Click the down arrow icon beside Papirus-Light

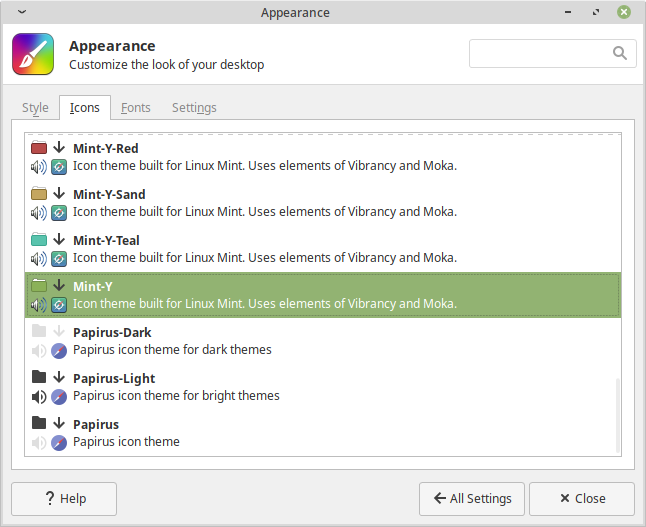coord(59,377)
